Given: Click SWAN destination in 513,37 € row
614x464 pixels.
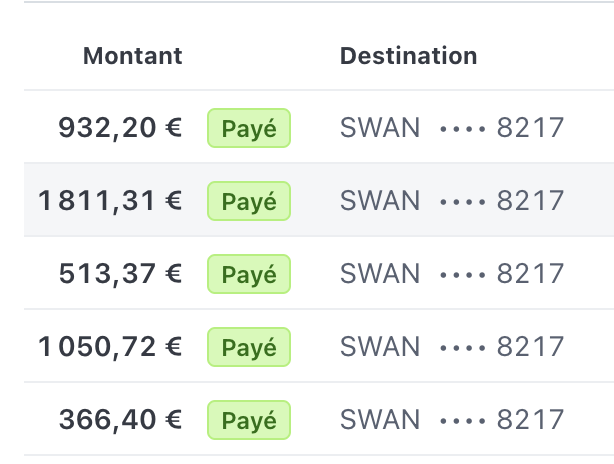Looking at the screenshot, I should point(380,274).
